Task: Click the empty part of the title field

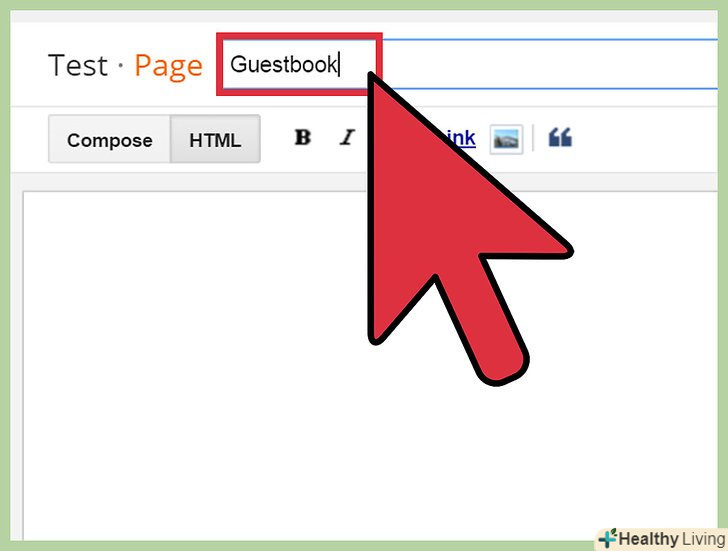Action: (548, 64)
